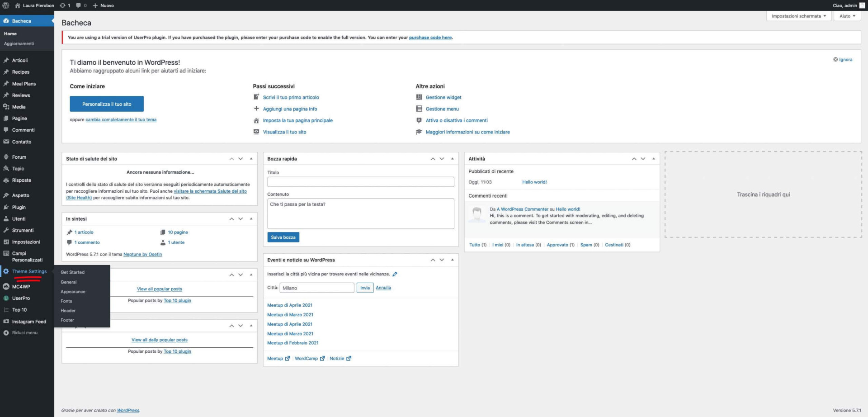Collapse the Stato di salute del sito panel

251,159
